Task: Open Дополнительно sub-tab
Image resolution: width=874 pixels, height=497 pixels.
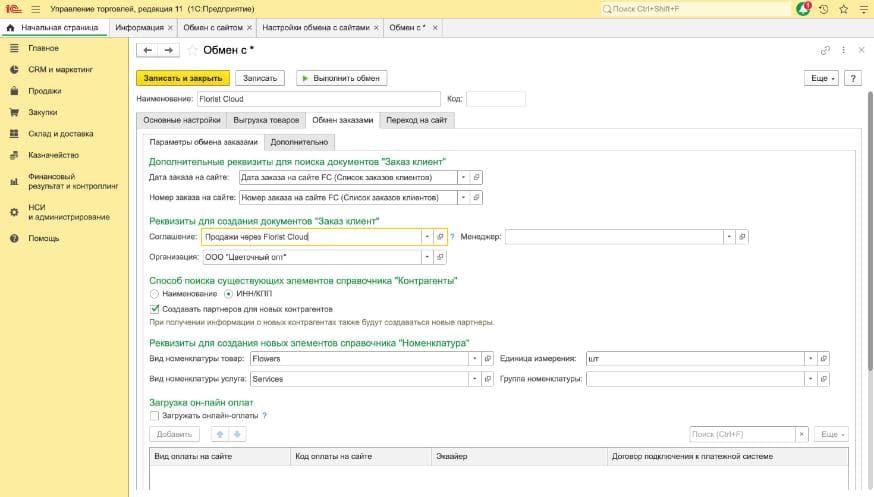Action: pyautogui.click(x=299, y=142)
